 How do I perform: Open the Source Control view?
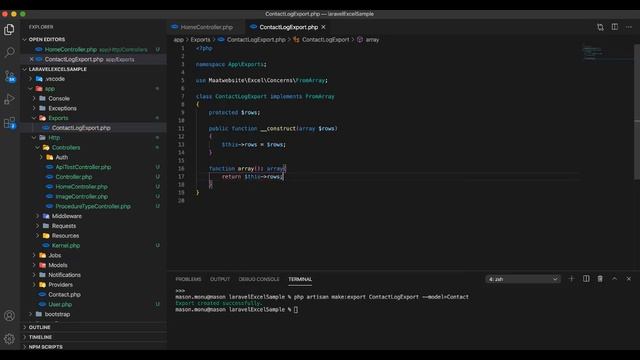[x=9, y=76]
